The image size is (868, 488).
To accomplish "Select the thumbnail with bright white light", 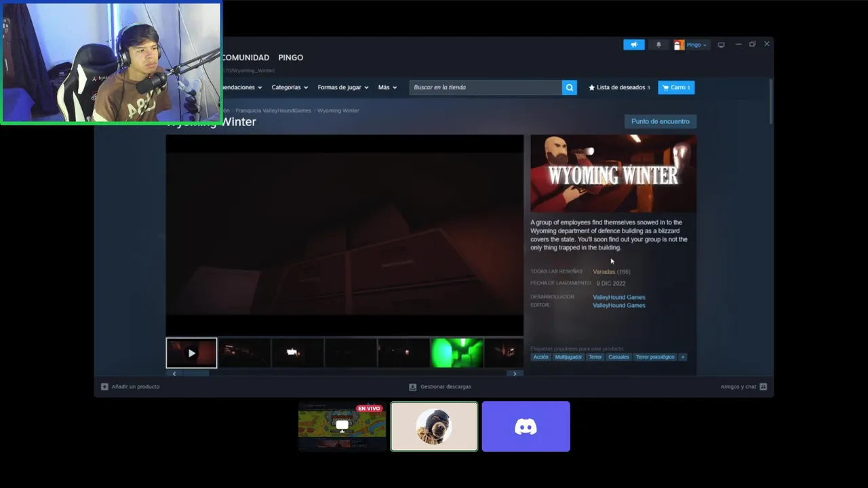I will [x=297, y=353].
